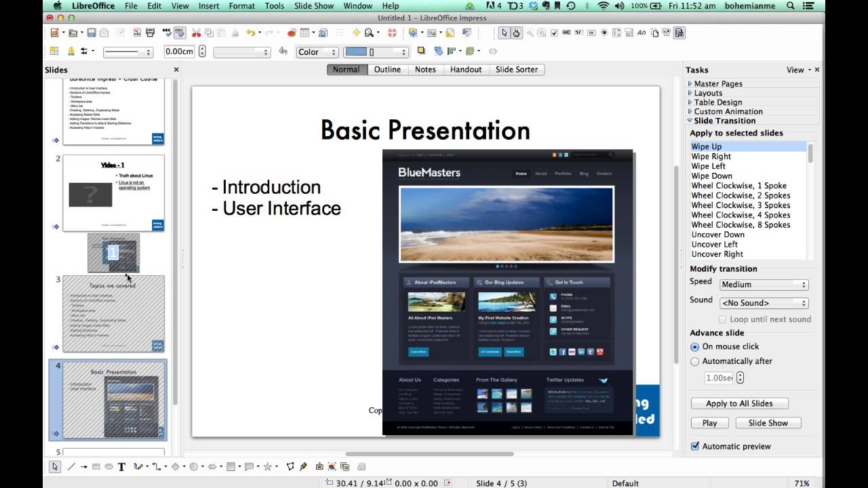Click the Wi-Fi icon in menu bar
Viewport: 868px width, 488px height.
[603, 6]
